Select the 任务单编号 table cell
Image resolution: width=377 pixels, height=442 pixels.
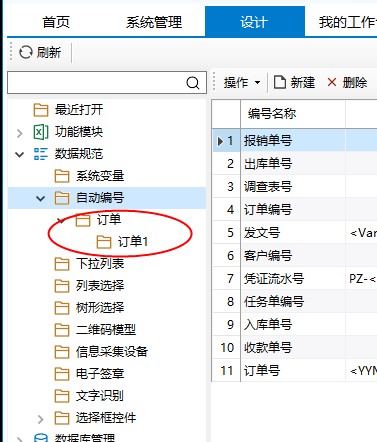pos(293,302)
